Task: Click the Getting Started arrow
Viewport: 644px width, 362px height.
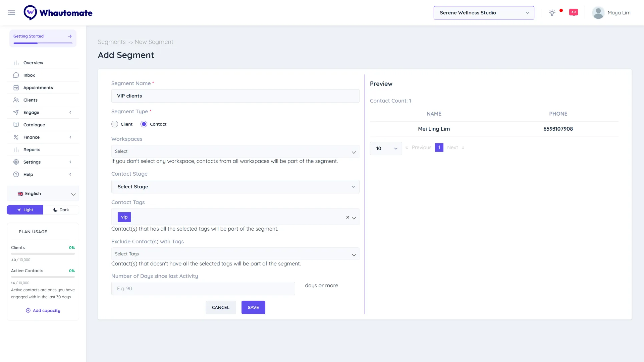Action: (70, 36)
